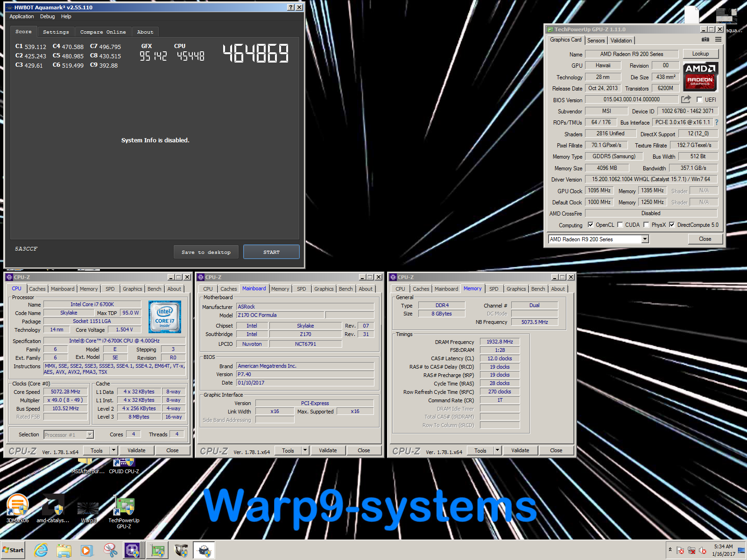Click the volume tray icon
Screen dimensions: 747x560
point(703,551)
